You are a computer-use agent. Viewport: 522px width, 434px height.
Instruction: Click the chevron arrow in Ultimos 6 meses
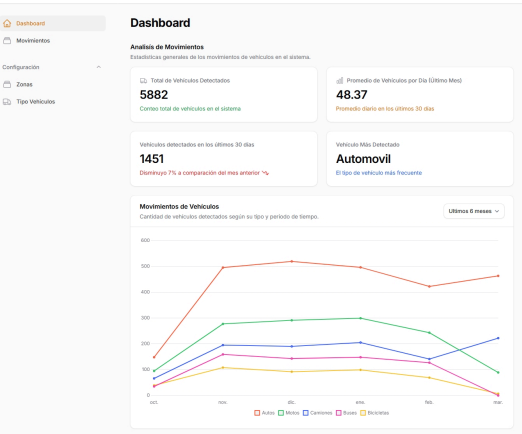click(x=497, y=211)
